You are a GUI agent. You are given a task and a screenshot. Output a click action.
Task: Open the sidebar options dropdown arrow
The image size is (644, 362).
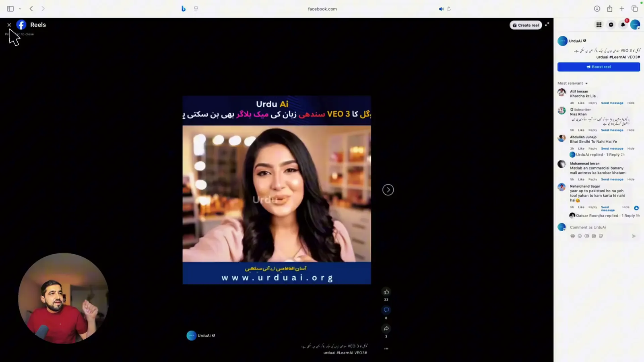[x=20, y=9]
